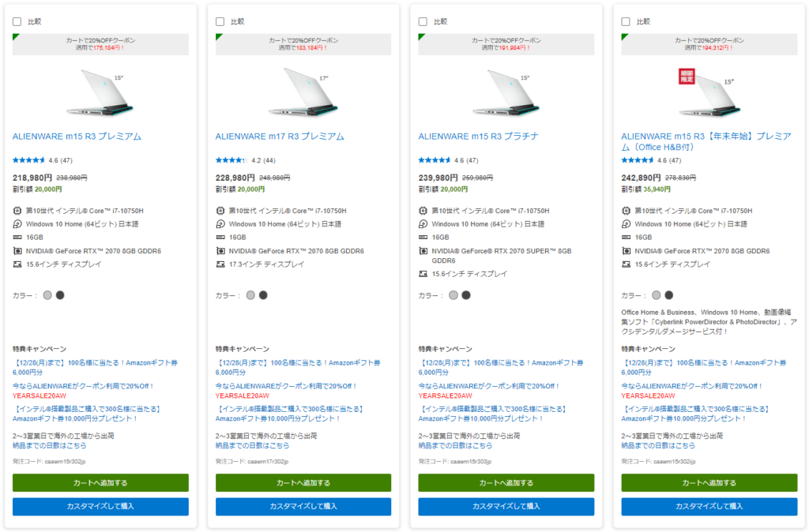Viewport: 809px width, 532px height.
Task: Click the memory icon in the Office H&B付 card
Action: (x=626, y=238)
